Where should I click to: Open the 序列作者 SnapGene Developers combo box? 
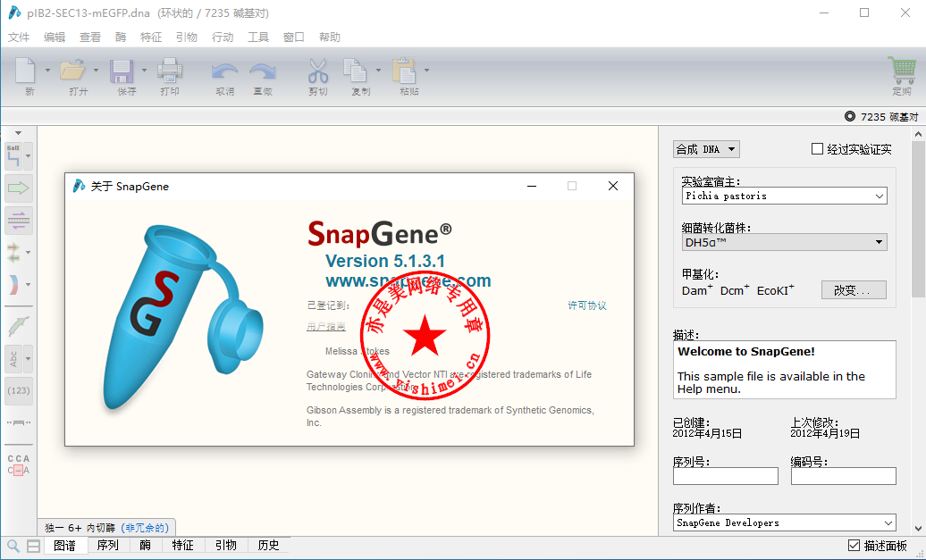coord(784,522)
